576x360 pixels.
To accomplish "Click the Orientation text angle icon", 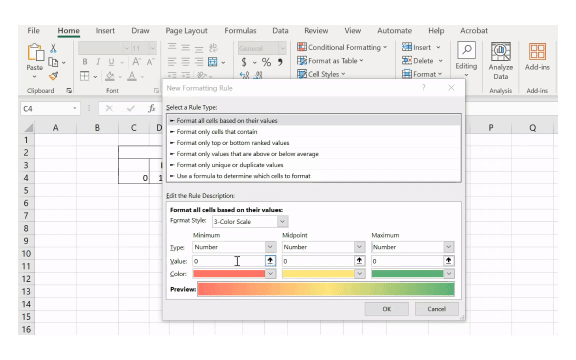I will point(213,48).
